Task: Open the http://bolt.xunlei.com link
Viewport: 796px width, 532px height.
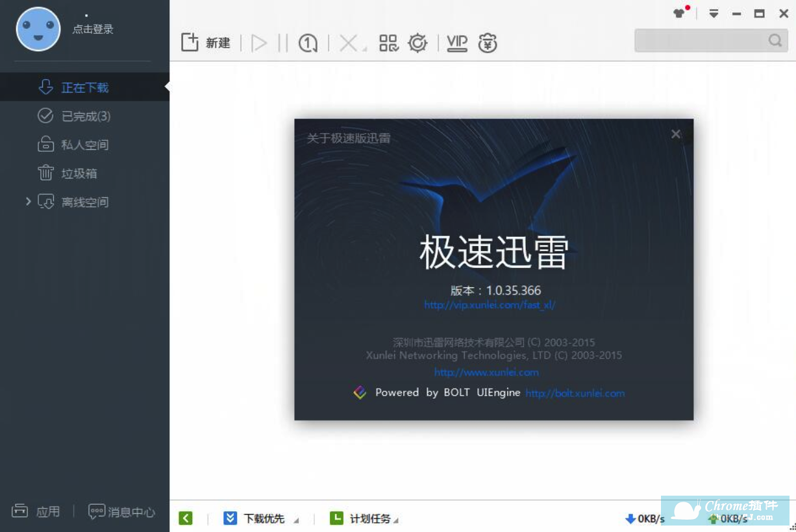Action: coord(575,393)
